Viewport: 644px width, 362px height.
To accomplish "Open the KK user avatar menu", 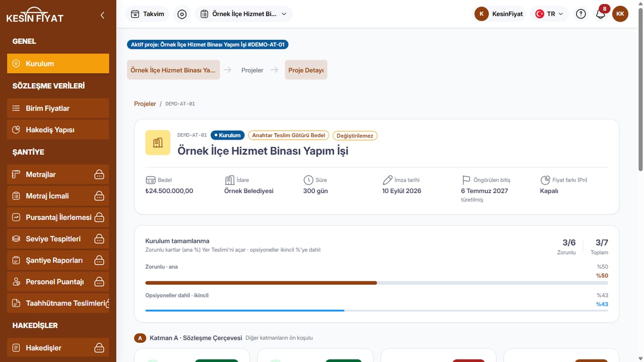I will click(620, 14).
